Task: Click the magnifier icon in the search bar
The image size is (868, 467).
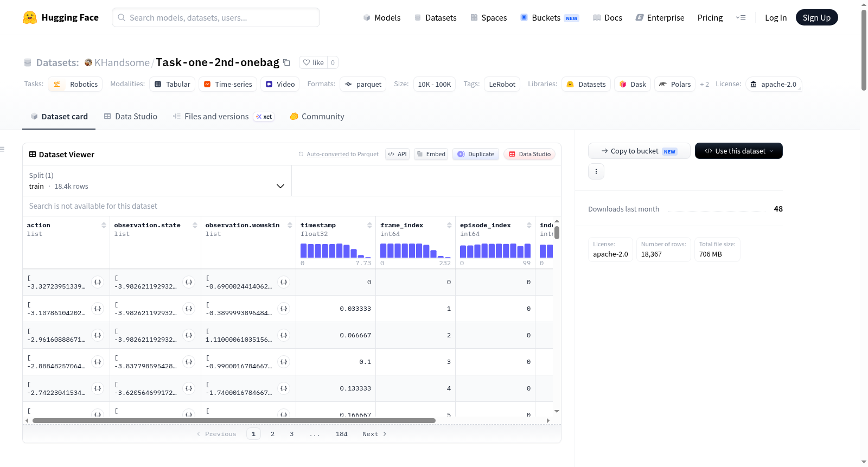Action: (122, 18)
